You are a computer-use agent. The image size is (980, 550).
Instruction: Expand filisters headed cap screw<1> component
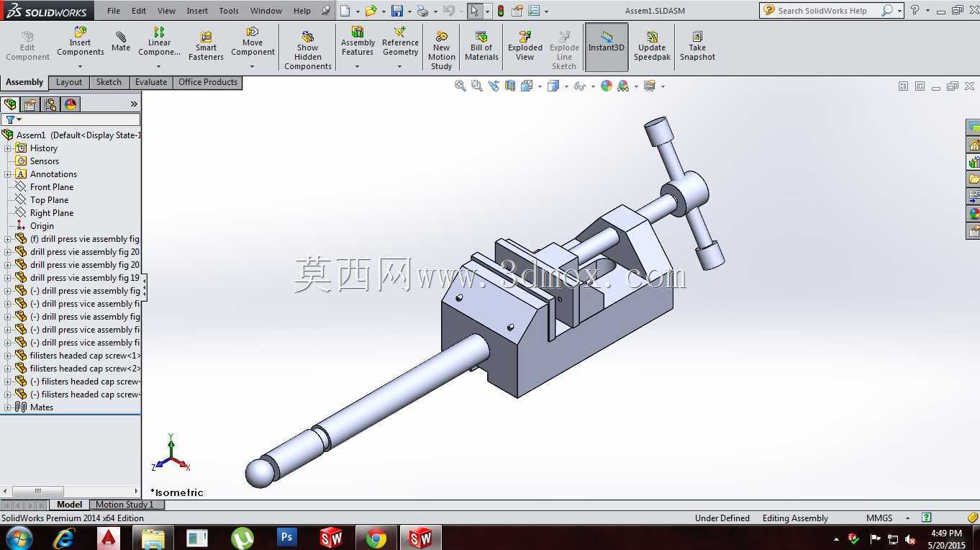click(8, 356)
